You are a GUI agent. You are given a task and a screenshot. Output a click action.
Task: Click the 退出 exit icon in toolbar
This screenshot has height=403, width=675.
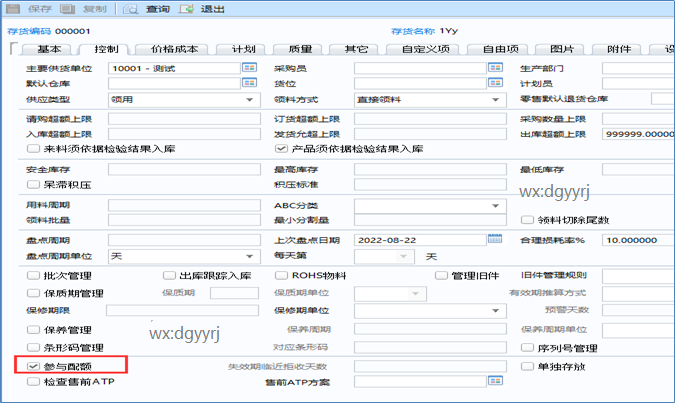[186, 9]
